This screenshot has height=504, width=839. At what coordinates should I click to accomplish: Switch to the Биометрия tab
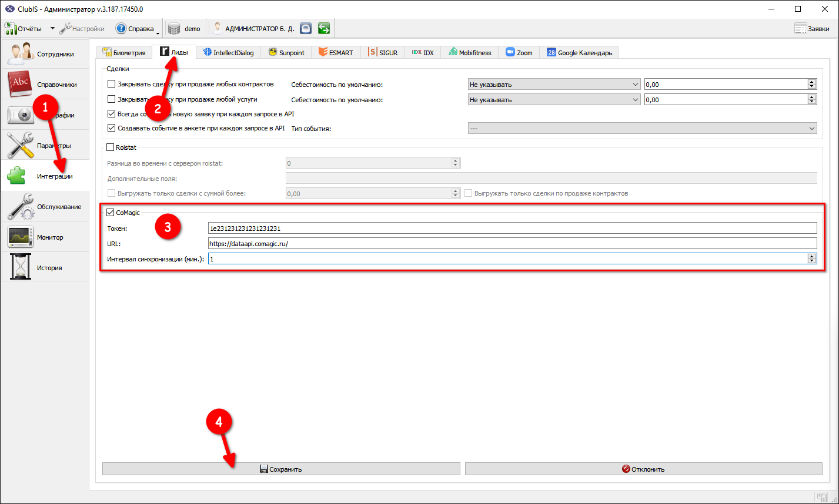coord(124,52)
